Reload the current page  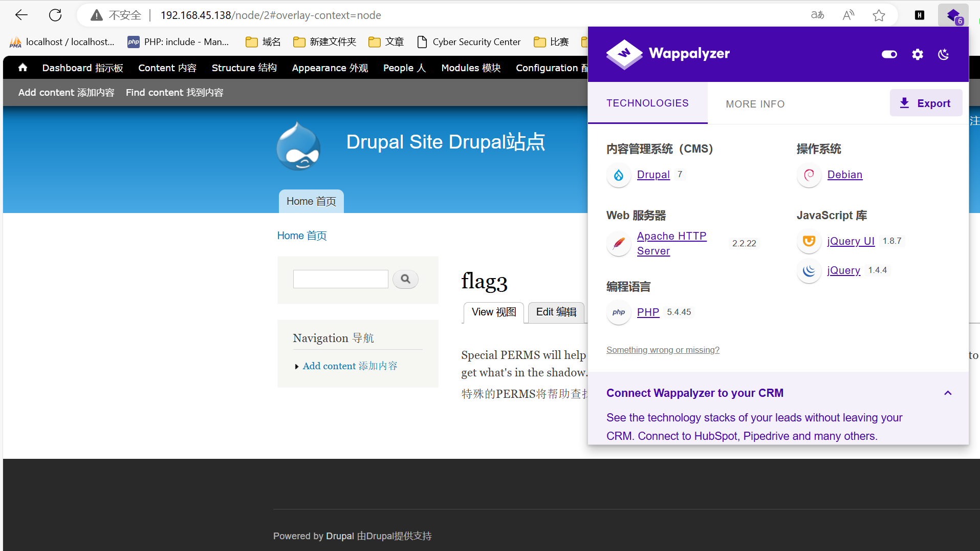[x=55, y=15]
